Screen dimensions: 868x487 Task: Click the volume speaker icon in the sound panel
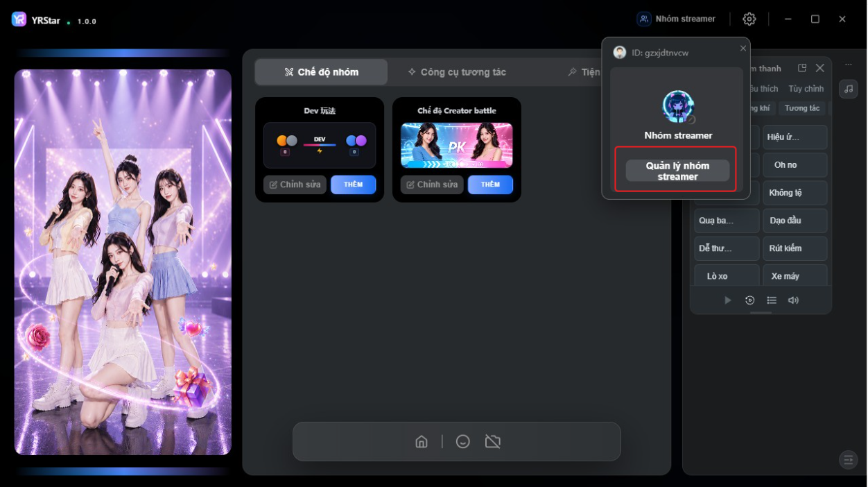click(793, 300)
